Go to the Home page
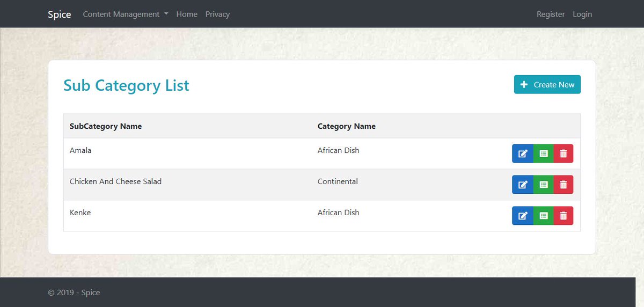Viewport: 644px width, 307px height. click(187, 14)
